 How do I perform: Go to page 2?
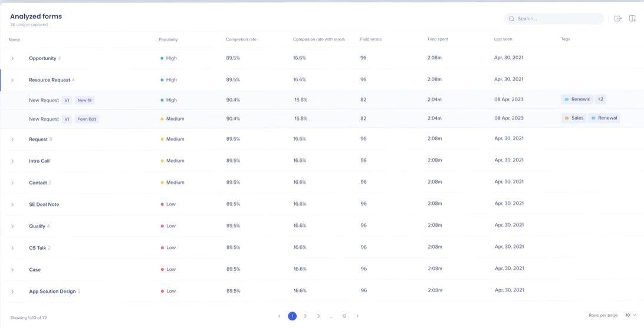tap(305, 316)
